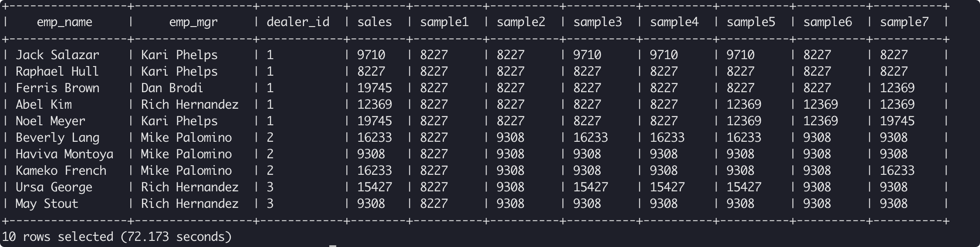Click May Stout's manager Rich Hernandez

190,204
